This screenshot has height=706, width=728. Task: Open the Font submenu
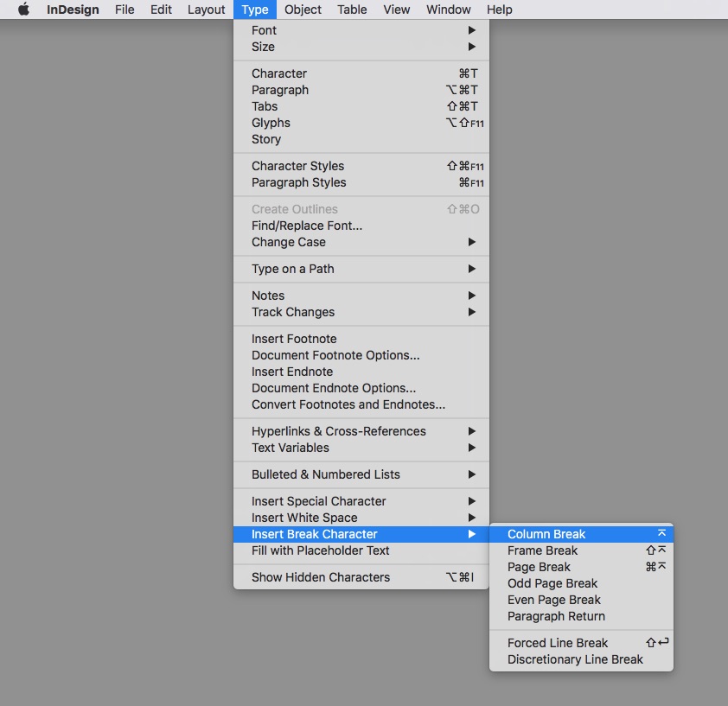tap(265, 30)
